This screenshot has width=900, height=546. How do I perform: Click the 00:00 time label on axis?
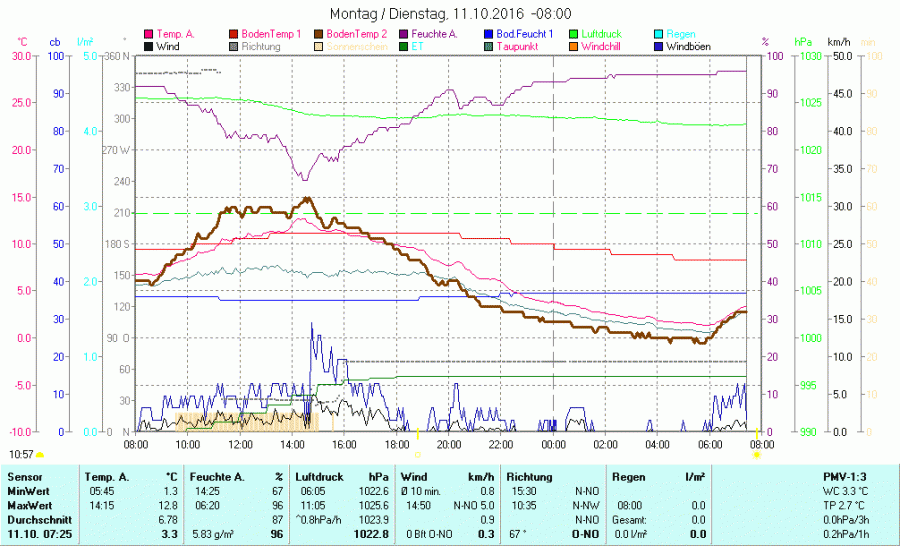coord(553,443)
